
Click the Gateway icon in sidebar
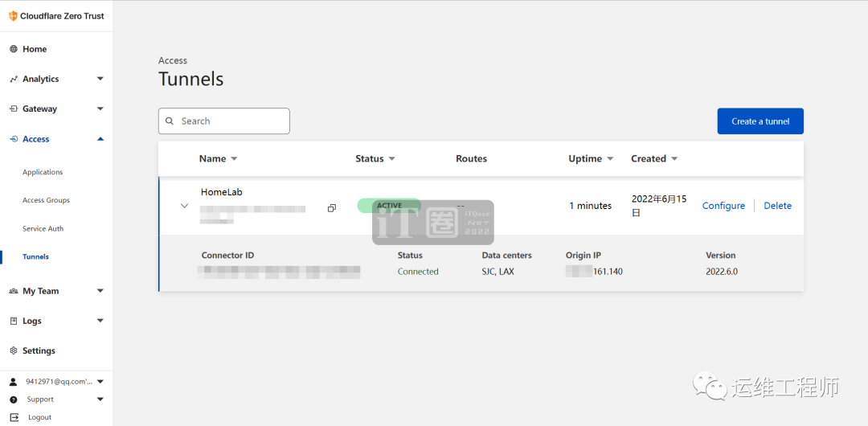14,109
